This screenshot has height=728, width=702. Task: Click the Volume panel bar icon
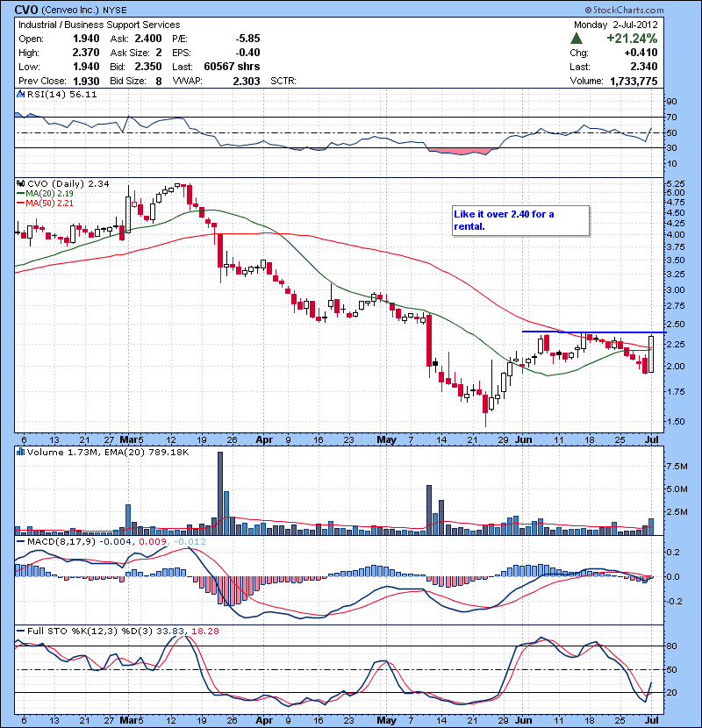(x=20, y=452)
